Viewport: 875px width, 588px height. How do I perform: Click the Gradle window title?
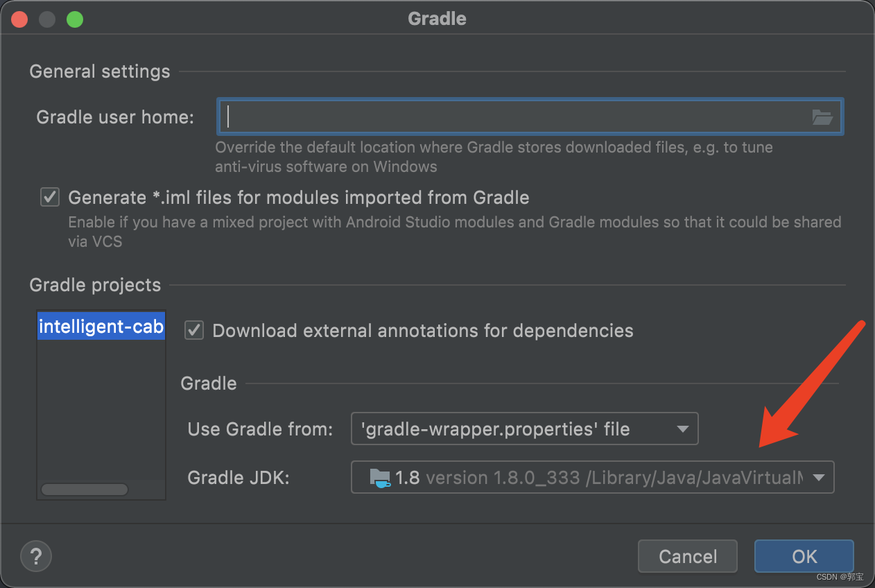pos(437,19)
